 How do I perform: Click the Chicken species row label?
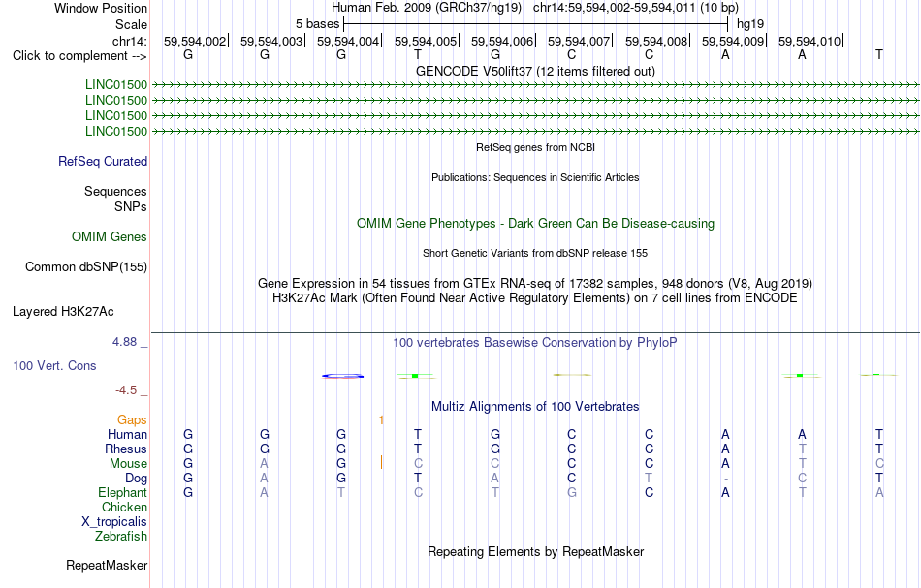point(124,507)
